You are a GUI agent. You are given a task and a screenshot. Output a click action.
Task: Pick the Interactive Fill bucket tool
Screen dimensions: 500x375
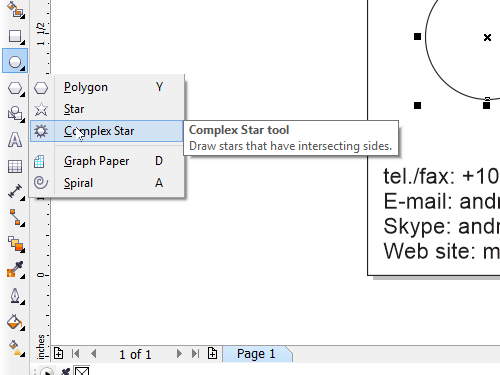click(15, 322)
